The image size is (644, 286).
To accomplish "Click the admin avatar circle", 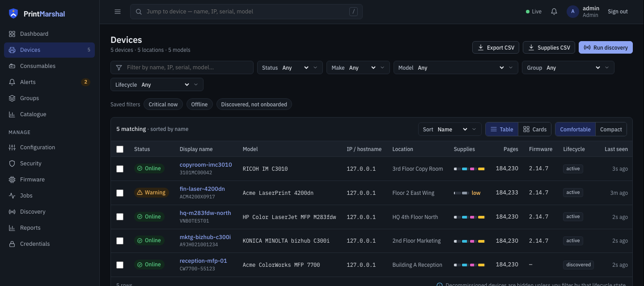I will click(x=573, y=12).
